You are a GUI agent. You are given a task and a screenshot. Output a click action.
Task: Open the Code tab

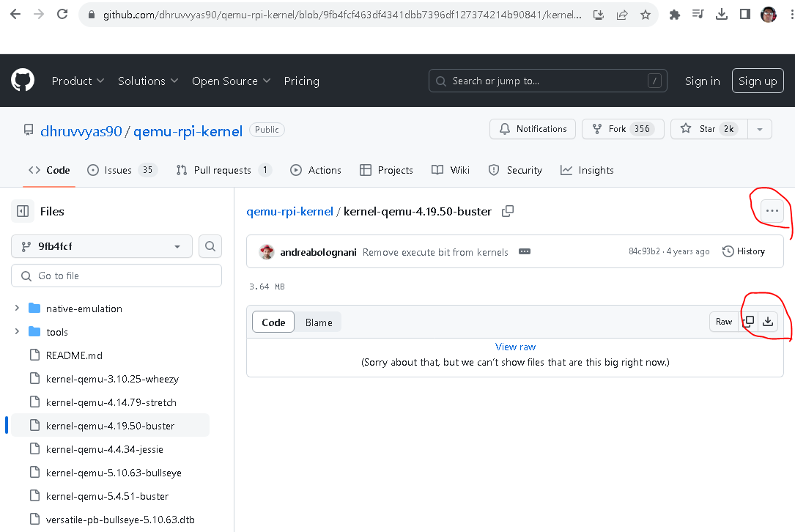49,170
